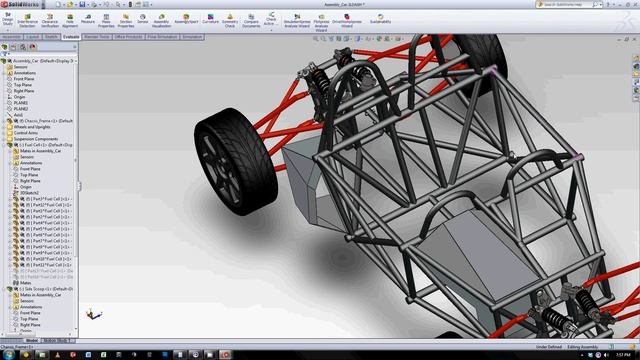
Task: Open the Simulation tab
Action: [192, 37]
